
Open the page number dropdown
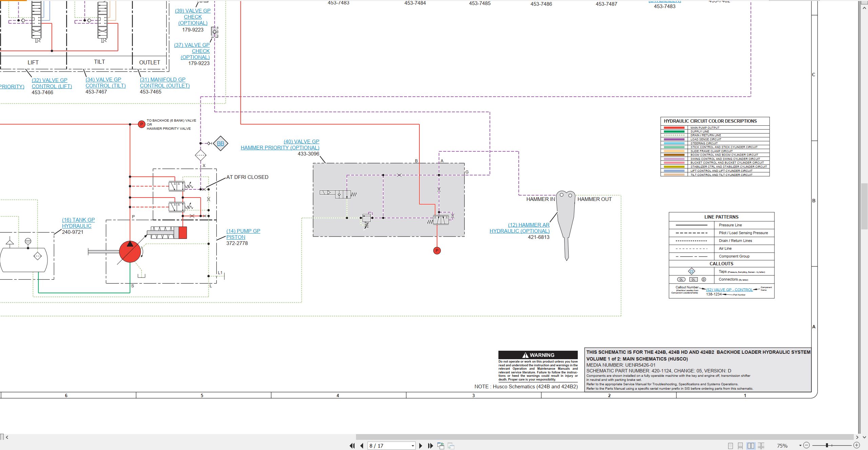pos(413,446)
